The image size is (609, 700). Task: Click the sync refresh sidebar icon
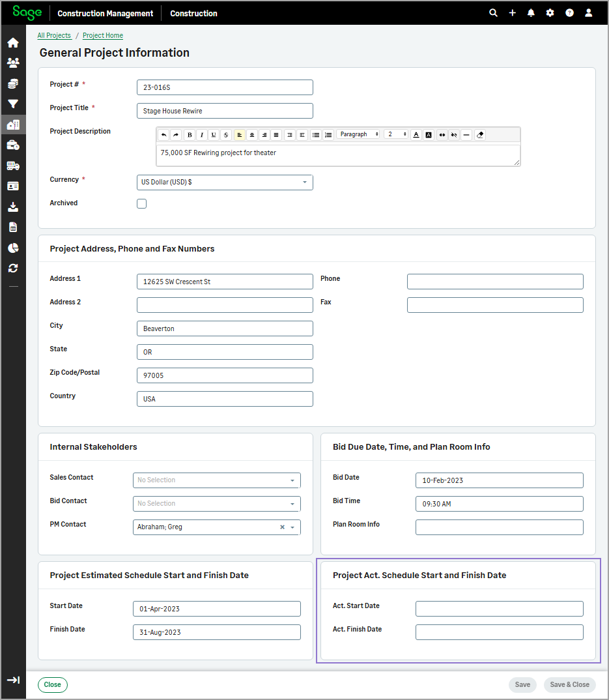tap(13, 268)
